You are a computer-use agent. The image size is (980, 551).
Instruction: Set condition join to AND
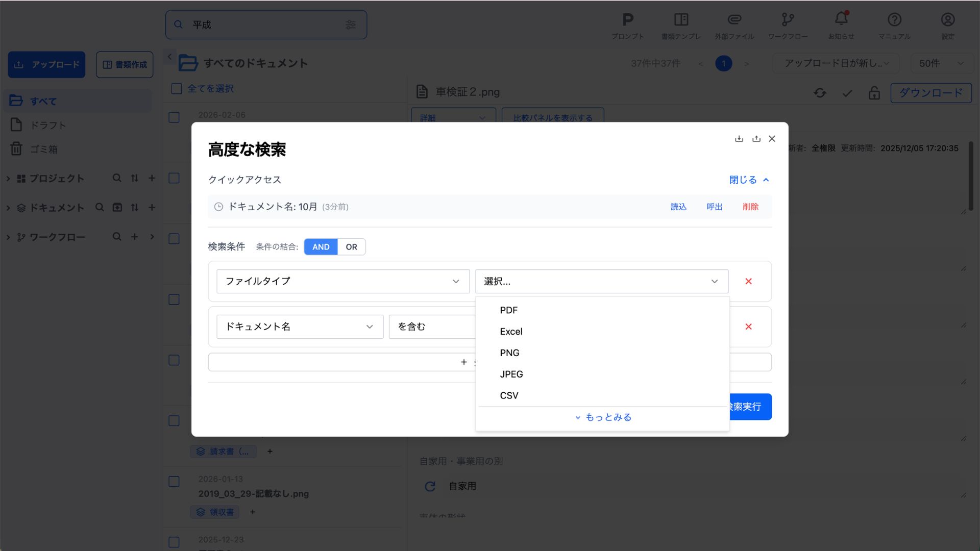pos(321,247)
